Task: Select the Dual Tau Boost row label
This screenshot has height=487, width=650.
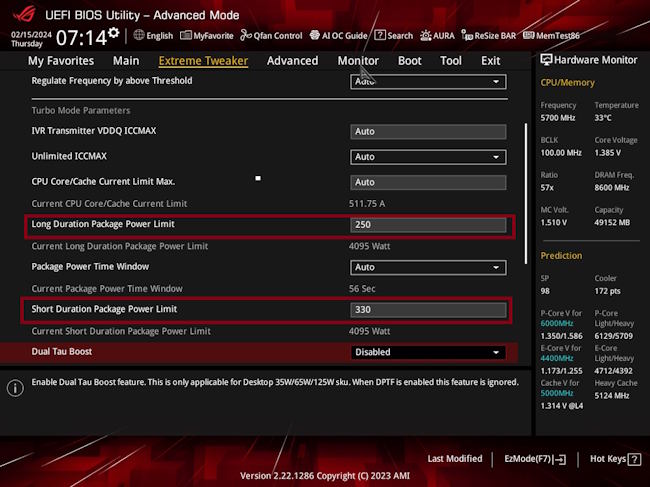Action: tap(62, 351)
